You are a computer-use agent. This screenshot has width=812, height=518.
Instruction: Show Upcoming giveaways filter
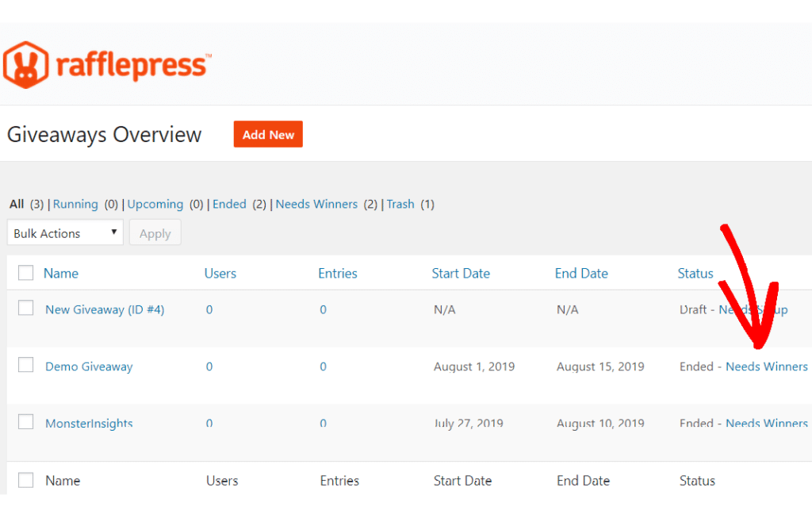pyautogui.click(x=155, y=204)
